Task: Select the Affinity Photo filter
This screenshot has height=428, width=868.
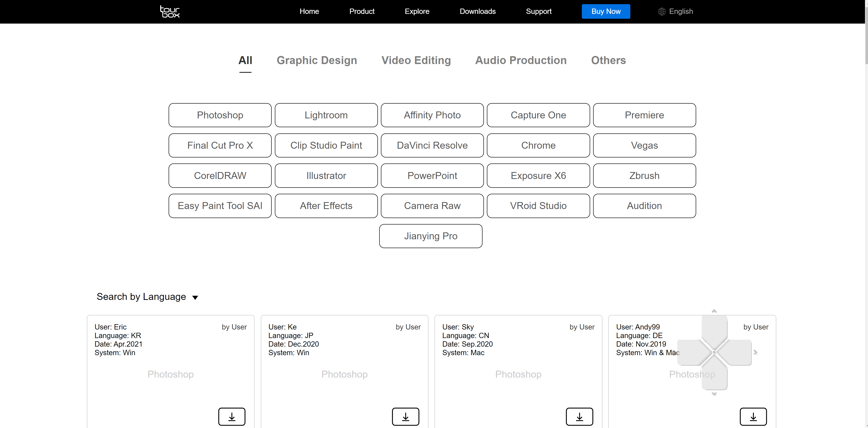Action: pyautogui.click(x=432, y=115)
